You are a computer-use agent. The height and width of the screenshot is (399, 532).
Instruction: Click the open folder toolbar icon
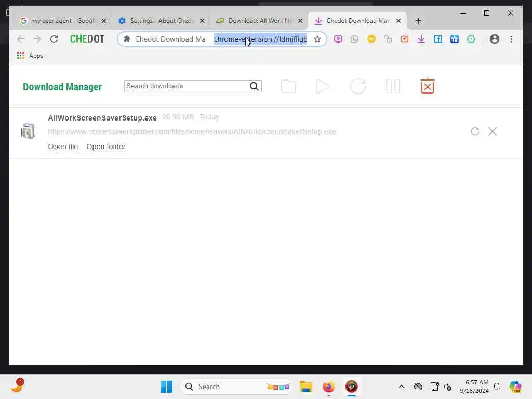click(x=288, y=86)
